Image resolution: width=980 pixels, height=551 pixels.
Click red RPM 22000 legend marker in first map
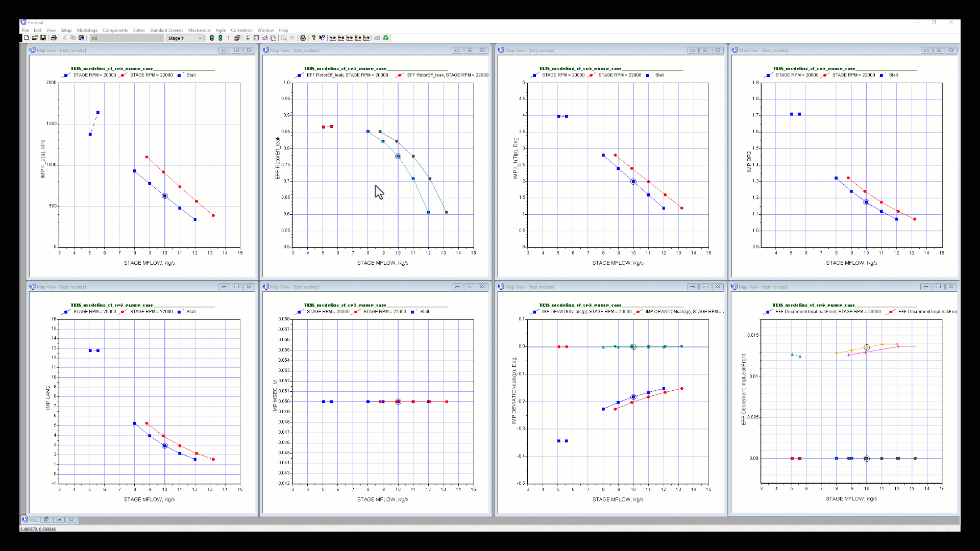pos(123,75)
